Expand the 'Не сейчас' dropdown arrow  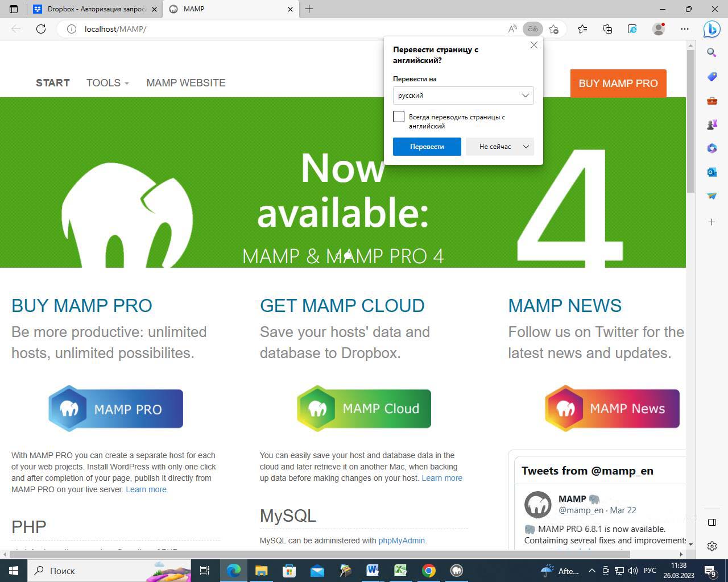pos(526,147)
